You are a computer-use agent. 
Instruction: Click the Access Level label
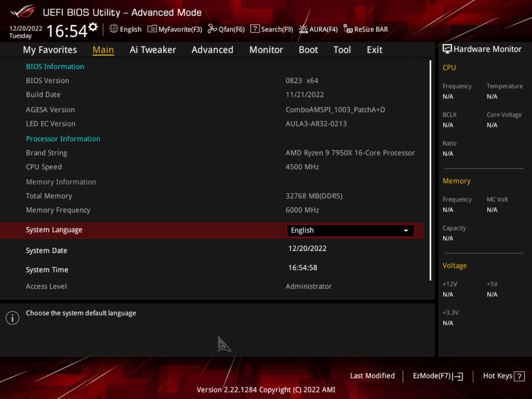click(46, 286)
